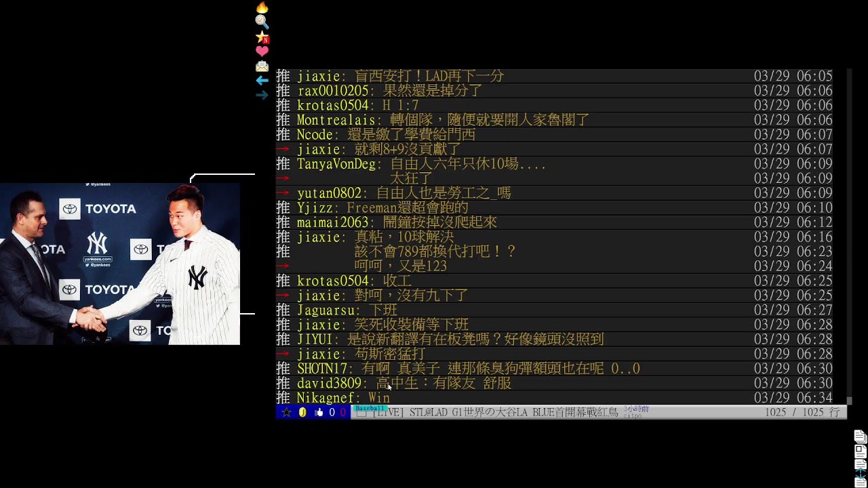
Task: Click the yellow coin icon in status bar
Action: click(x=302, y=412)
